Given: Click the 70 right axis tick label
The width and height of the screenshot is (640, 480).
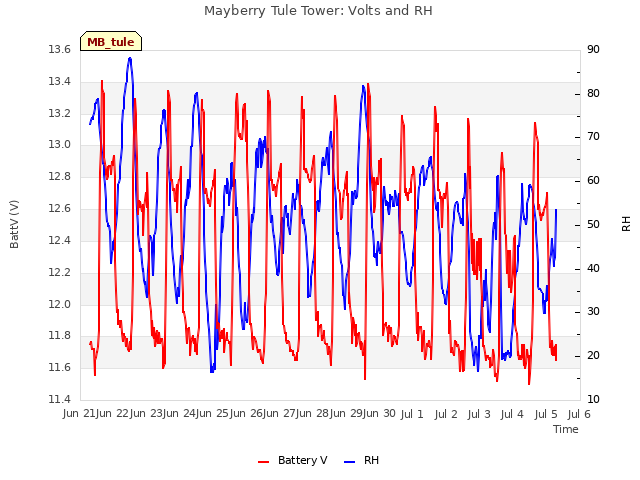Looking at the screenshot, I should pos(593,137).
